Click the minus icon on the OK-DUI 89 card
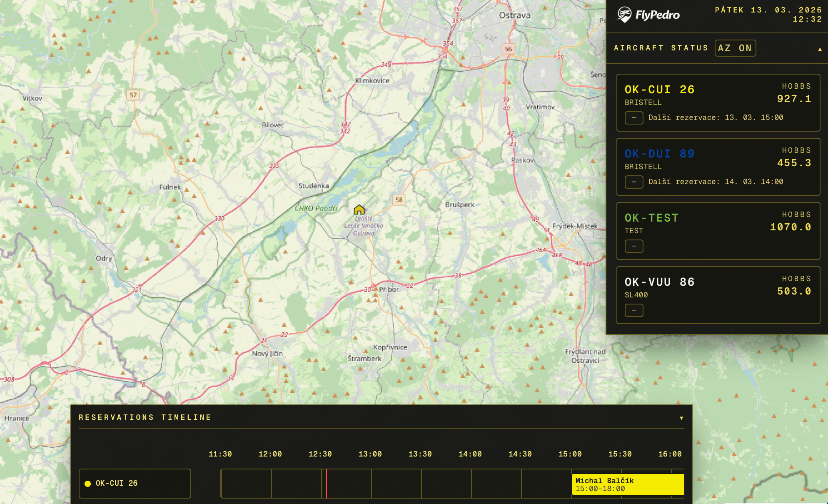The image size is (828, 504). click(x=633, y=182)
